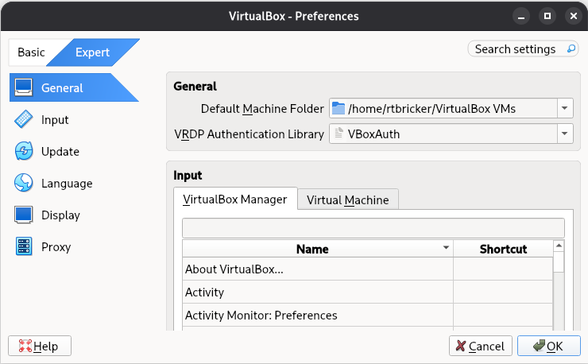The height and width of the screenshot is (364, 588).
Task: Toggle sort order arrow in Name column
Action: click(446, 248)
